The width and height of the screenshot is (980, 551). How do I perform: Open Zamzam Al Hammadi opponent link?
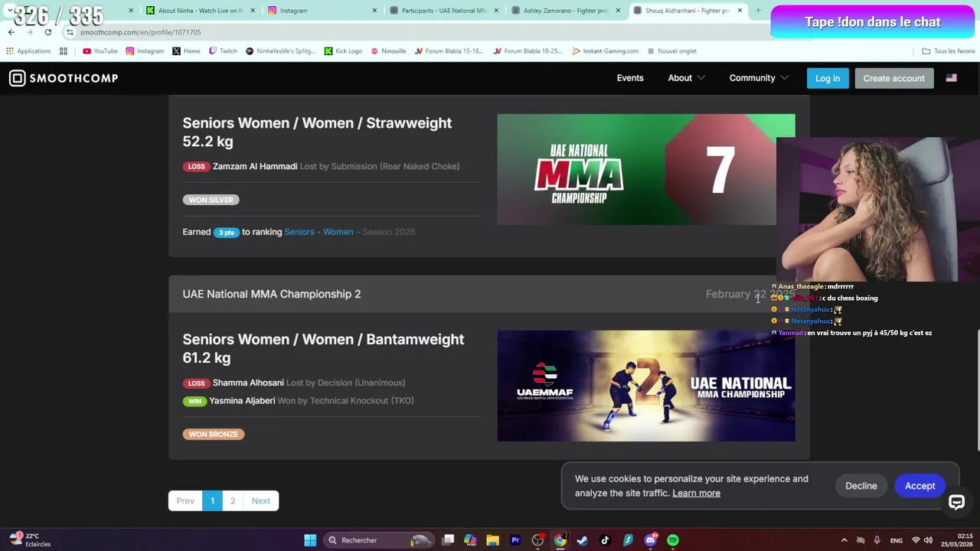pyautogui.click(x=255, y=166)
